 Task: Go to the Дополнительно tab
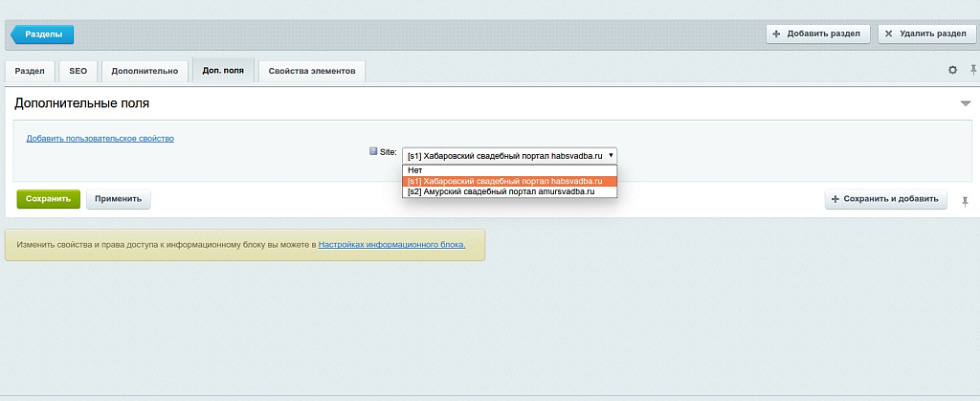[x=145, y=72]
